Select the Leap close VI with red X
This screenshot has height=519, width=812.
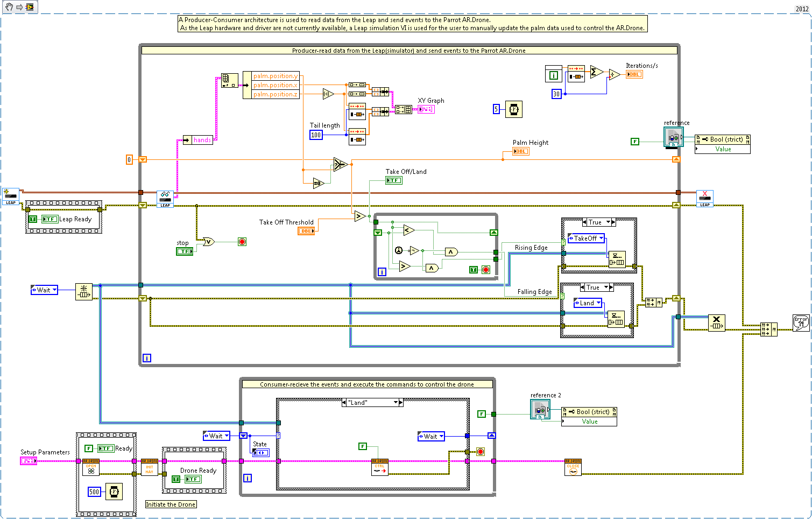[705, 198]
